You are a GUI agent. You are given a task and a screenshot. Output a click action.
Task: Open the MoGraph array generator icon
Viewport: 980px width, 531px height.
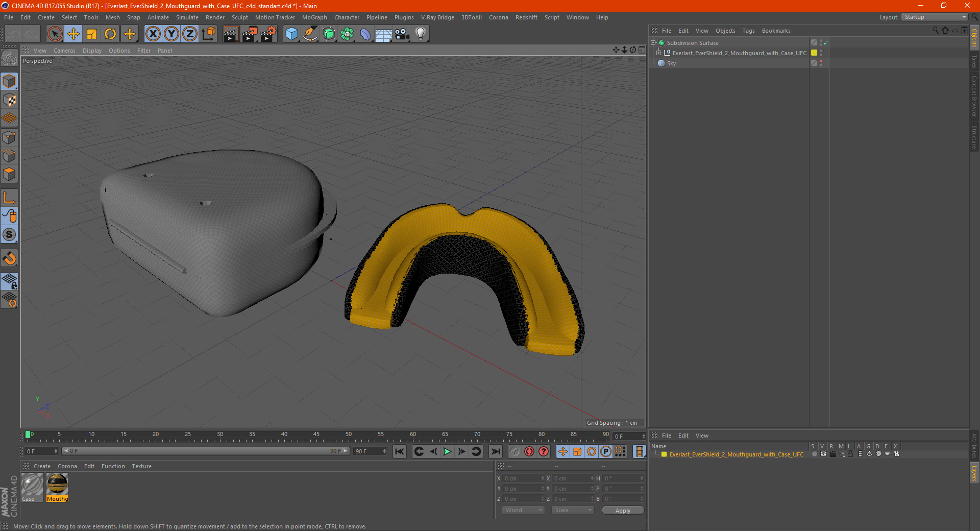347,34
